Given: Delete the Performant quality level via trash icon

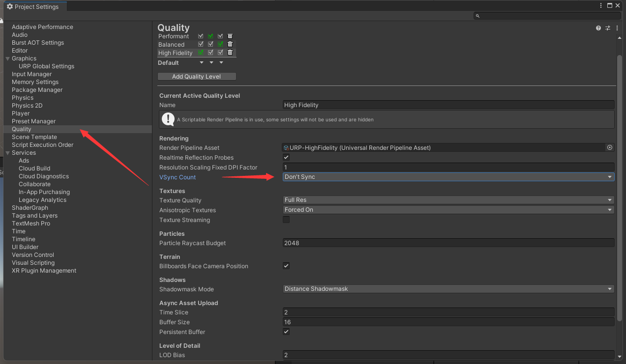Looking at the screenshot, I should click(x=230, y=36).
